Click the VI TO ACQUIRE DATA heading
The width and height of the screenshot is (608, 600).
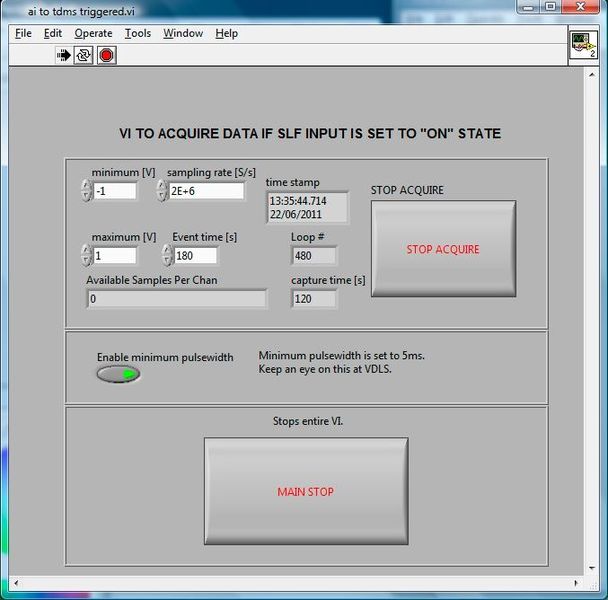coord(310,133)
